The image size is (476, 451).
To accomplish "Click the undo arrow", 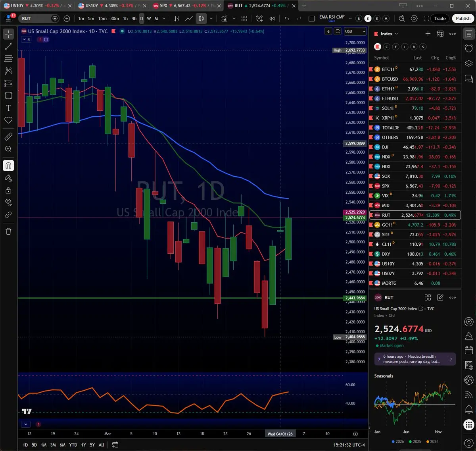I will [x=287, y=19].
